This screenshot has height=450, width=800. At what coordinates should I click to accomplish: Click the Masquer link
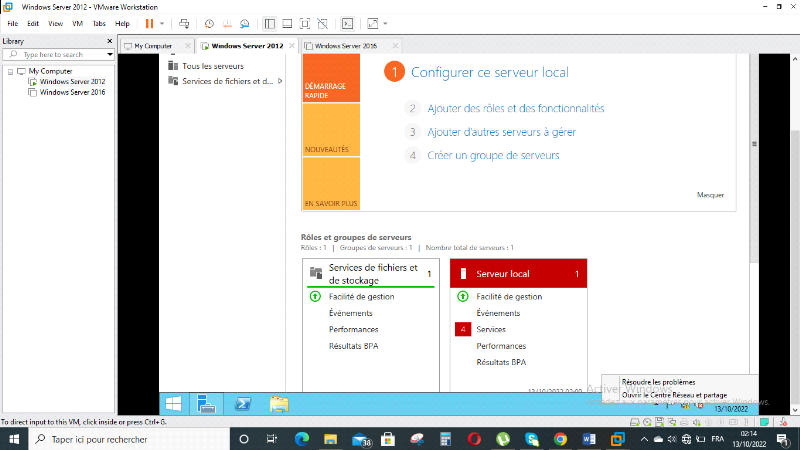click(709, 195)
